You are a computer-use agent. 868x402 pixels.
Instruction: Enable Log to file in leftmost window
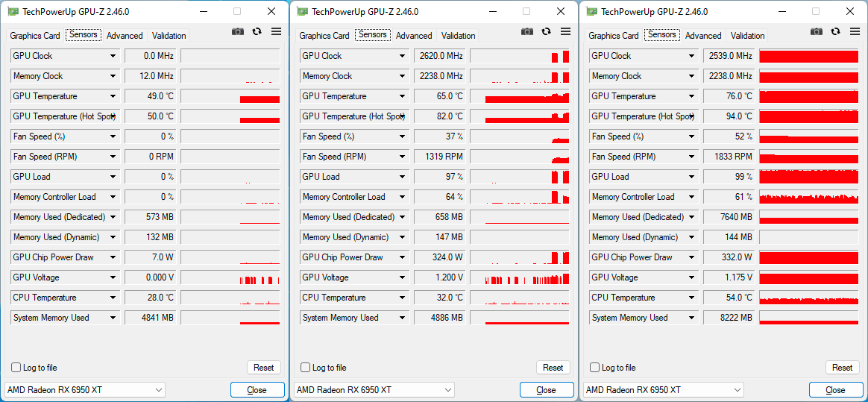pos(16,368)
